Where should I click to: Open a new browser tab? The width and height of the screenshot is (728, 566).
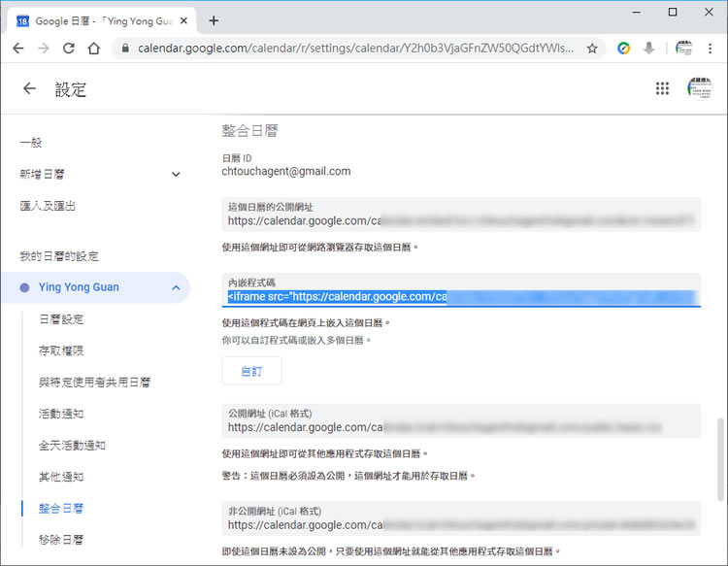coord(214,20)
